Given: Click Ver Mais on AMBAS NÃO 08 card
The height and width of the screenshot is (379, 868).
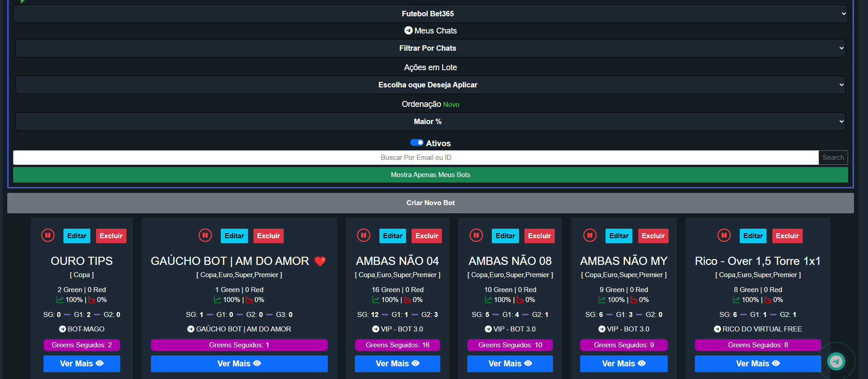Looking at the screenshot, I should pos(510,364).
